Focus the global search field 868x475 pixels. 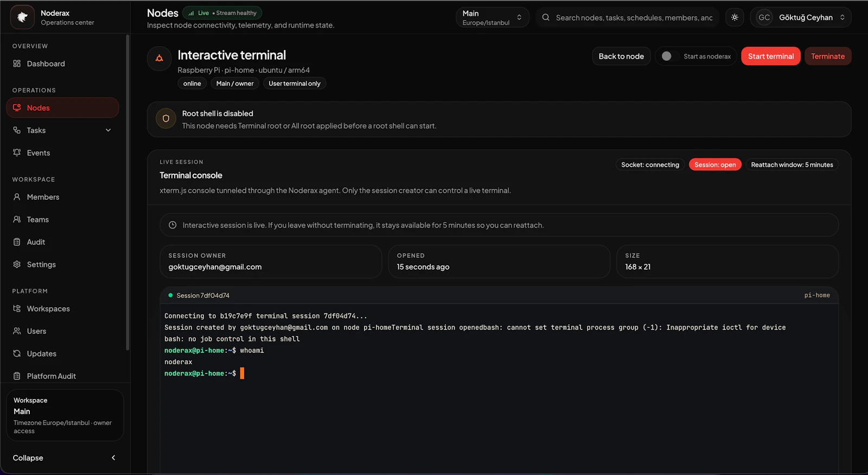click(x=627, y=17)
